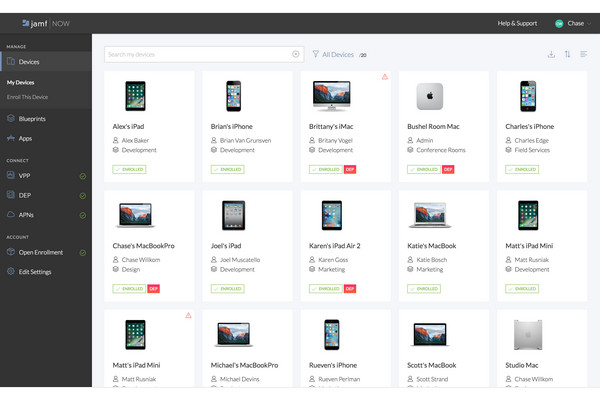Select My Devices submenu item
This screenshot has height=400, width=600.
point(20,82)
